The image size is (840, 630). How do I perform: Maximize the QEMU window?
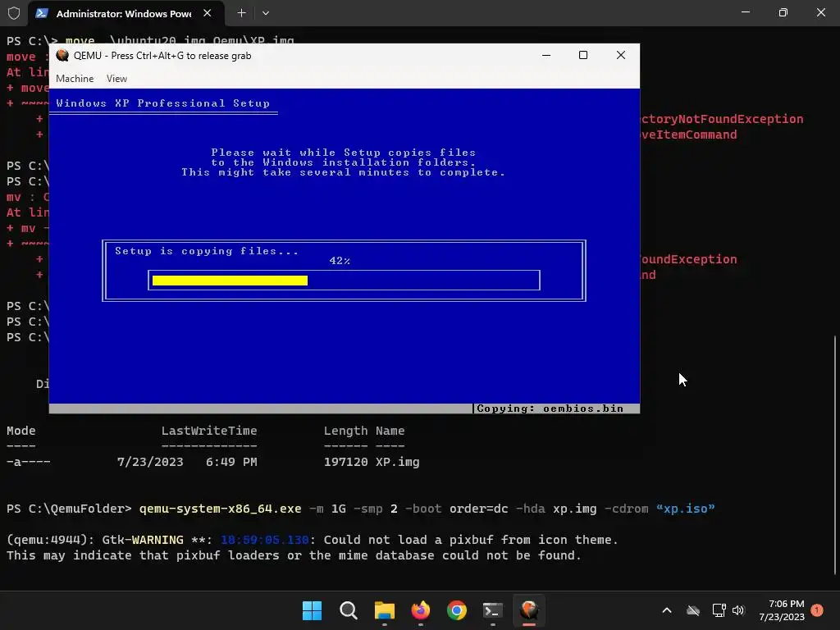[x=583, y=55]
